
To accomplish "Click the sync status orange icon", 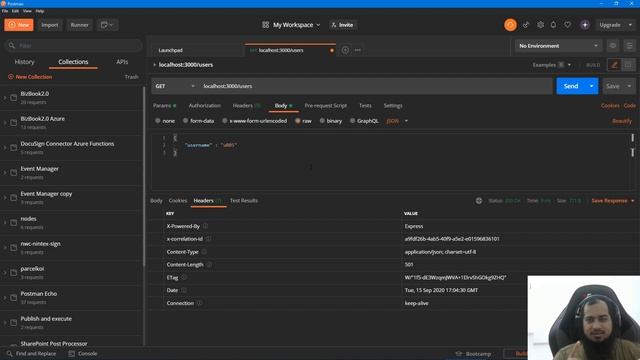I will 510,25.
